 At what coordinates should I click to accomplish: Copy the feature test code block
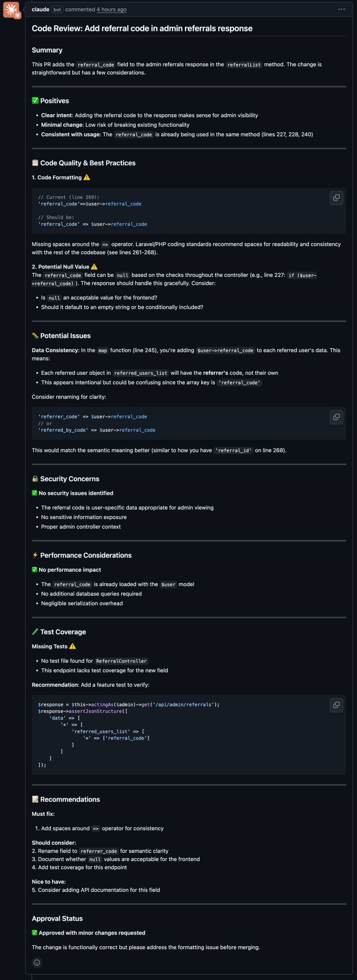(336, 705)
